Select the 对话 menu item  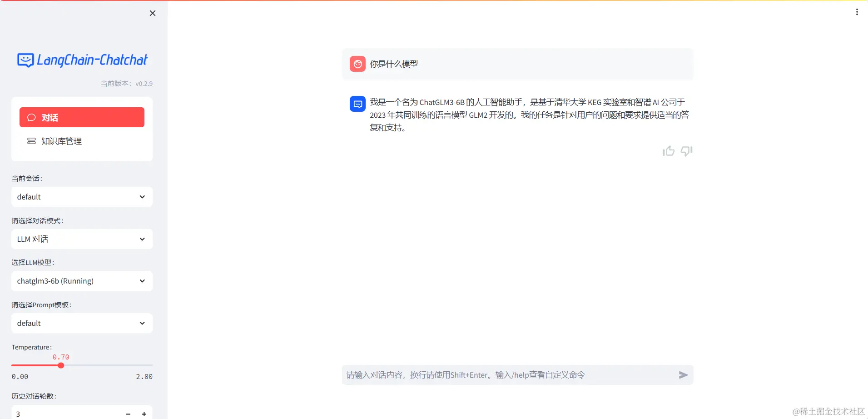[x=82, y=117]
